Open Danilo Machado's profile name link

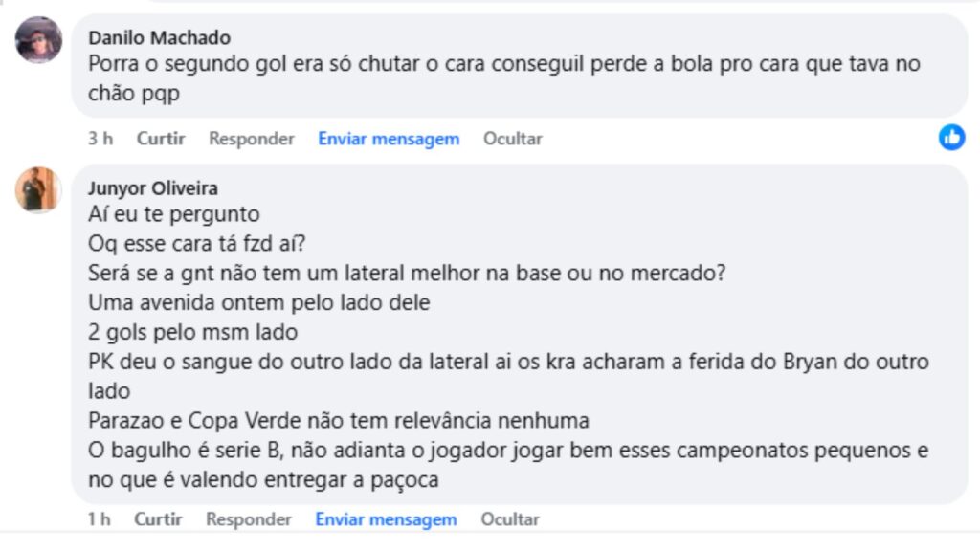160,37
